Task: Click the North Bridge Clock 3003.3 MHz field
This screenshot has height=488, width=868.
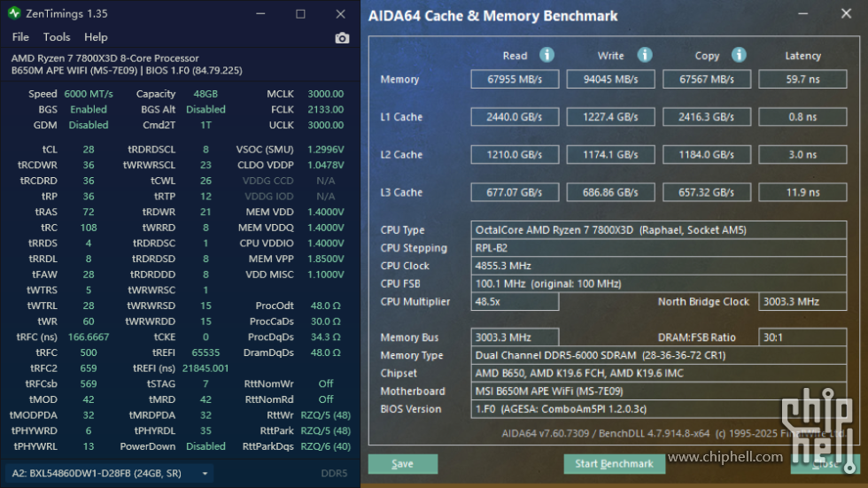Action: [802, 301]
